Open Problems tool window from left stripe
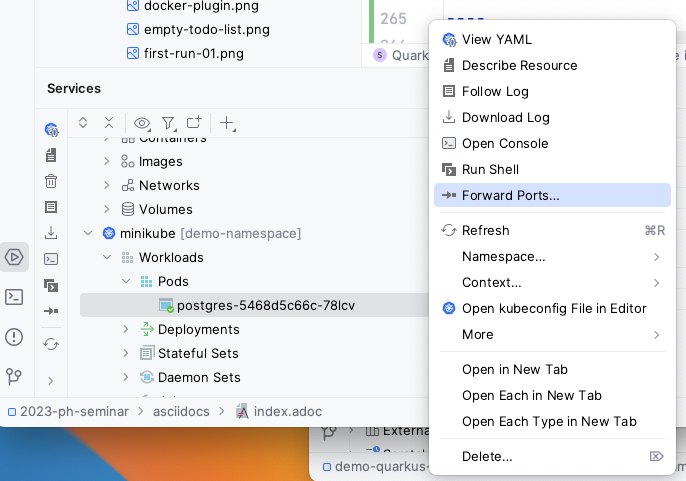Viewport: 686px width, 481px height. [14, 337]
